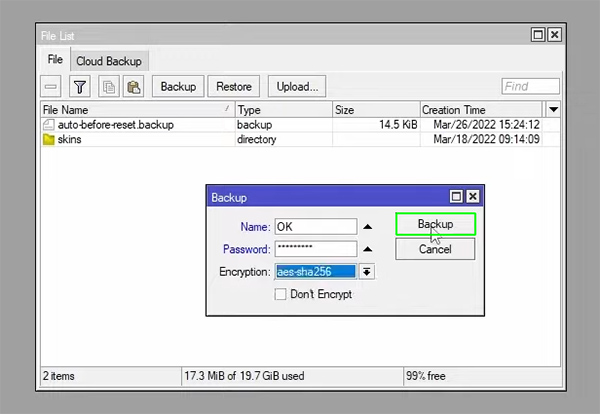
Task: Open the column selector dropdown arrow
Action: [553, 109]
